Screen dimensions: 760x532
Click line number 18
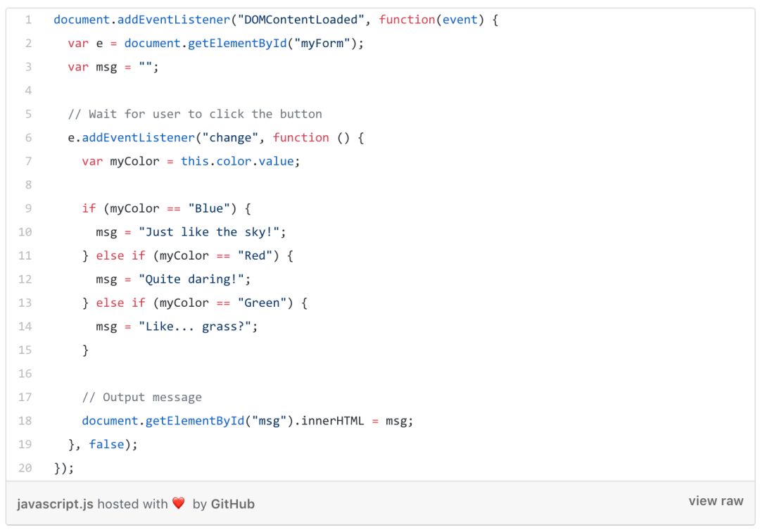pos(25,421)
